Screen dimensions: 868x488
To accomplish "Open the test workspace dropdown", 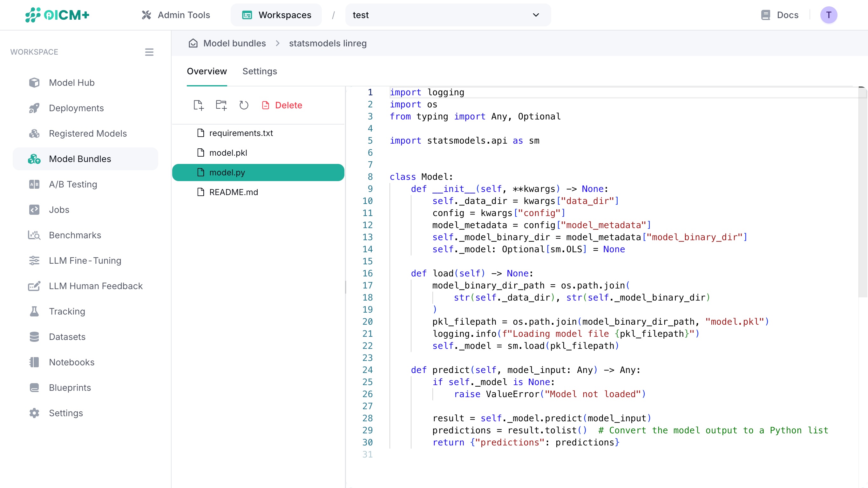I will (447, 15).
